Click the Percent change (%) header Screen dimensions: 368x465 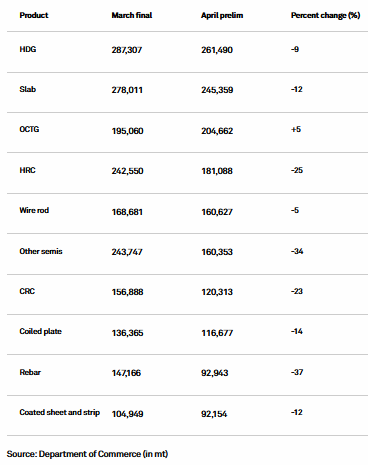[x=326, y=16]
